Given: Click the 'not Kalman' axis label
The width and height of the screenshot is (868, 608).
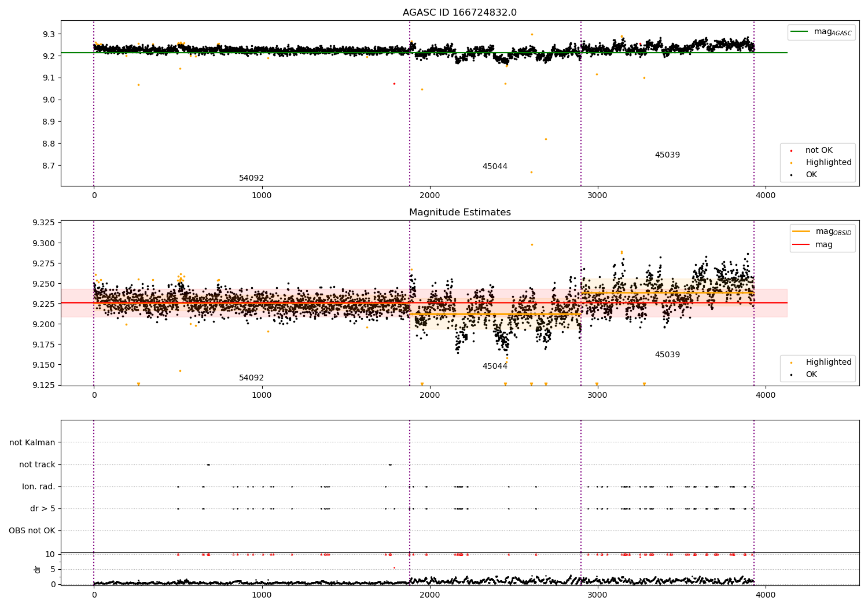Looking at the screenshot, I should point(32,442).
